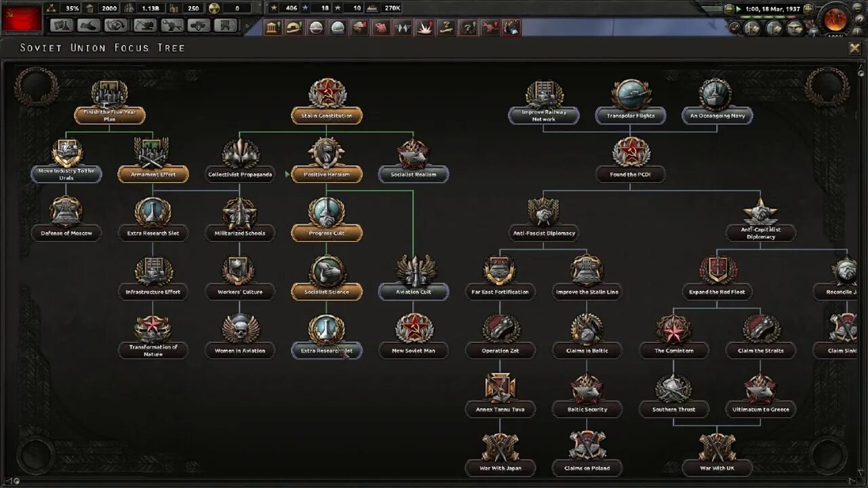Viewport: 868px width, 488px height.
Task: Select the Aviation Cult focus
Action: coord(414,279)
